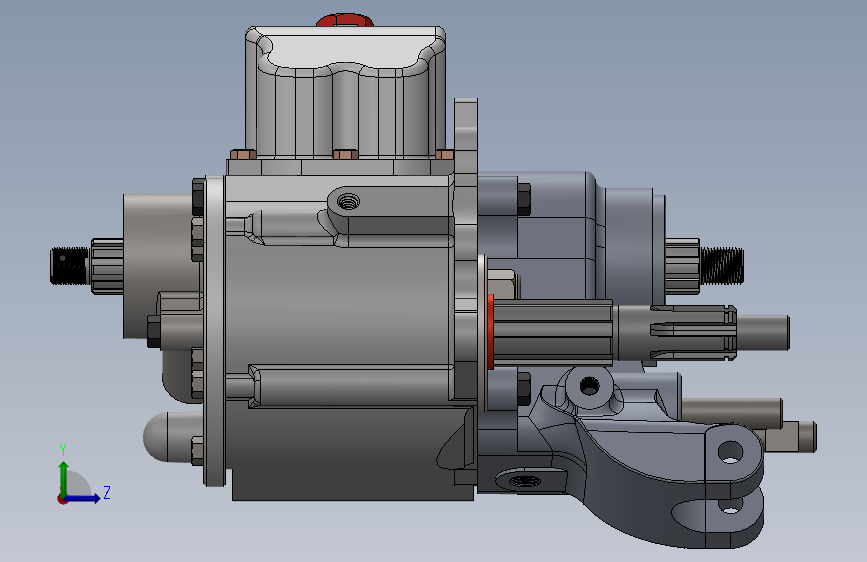Select the upper hole of the lower-right bracket lug

point(730,452)
